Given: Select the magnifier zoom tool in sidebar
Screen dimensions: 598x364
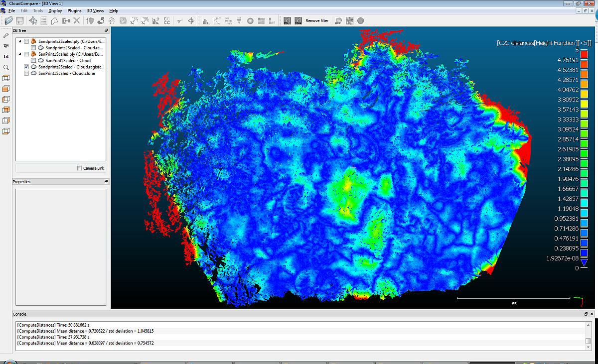Looking at the screenshot, I should tap(6, 67).
